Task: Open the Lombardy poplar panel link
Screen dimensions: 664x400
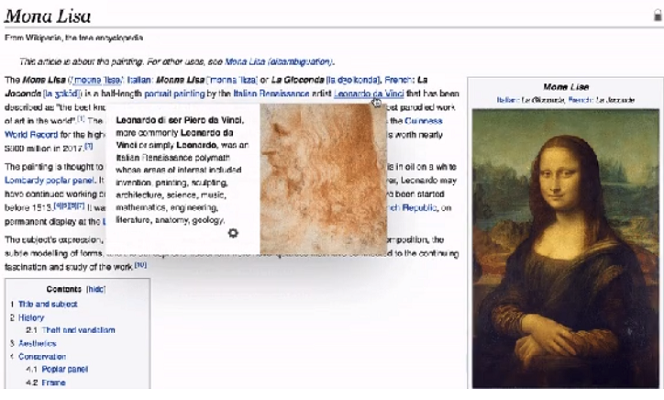Action: tap(49, 180)
